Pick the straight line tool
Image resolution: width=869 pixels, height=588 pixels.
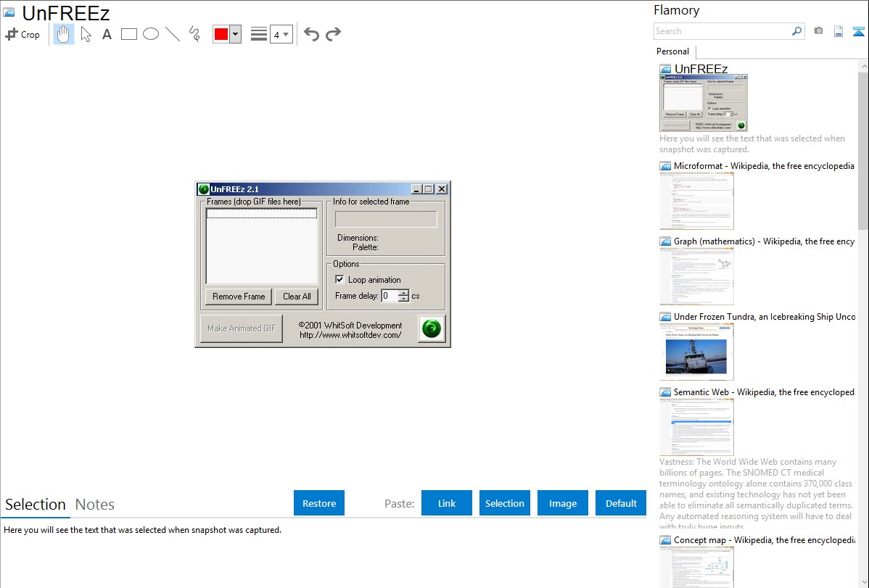tap(173, 34)
